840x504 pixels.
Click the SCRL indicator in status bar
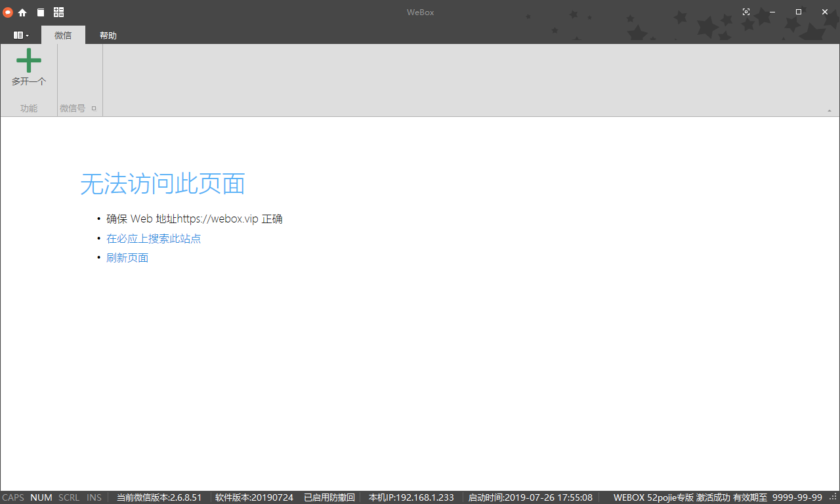click(69, 497)
